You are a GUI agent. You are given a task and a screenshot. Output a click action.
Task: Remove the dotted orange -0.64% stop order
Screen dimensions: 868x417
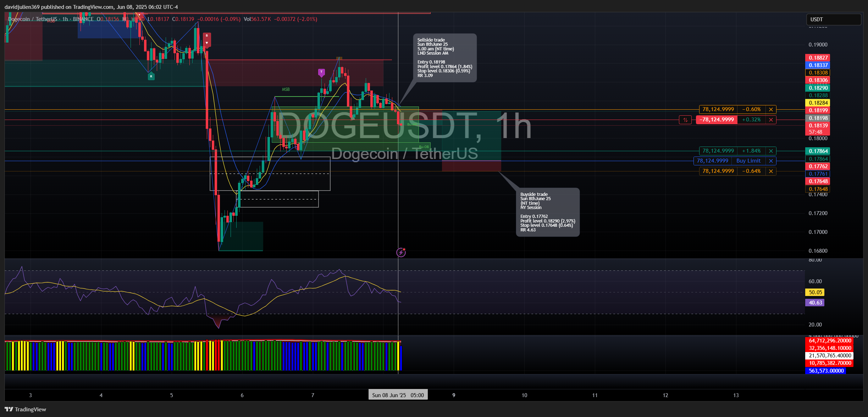[x=771, y=171]
